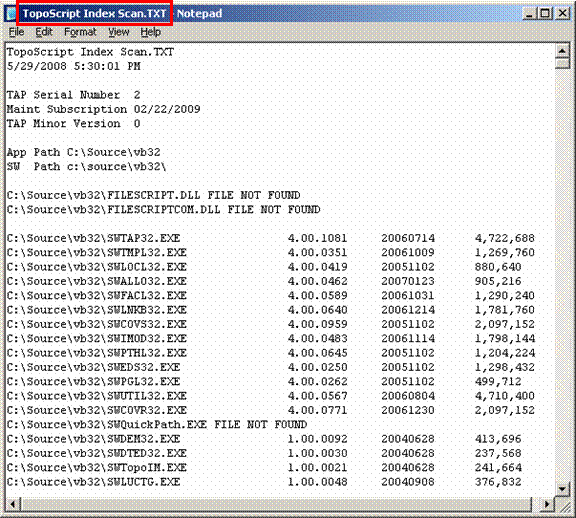Image resolution: width=576 pixels, height=518 pixels.
Task: Click the Notepad icon in title bar
Action: click(11, 14)
